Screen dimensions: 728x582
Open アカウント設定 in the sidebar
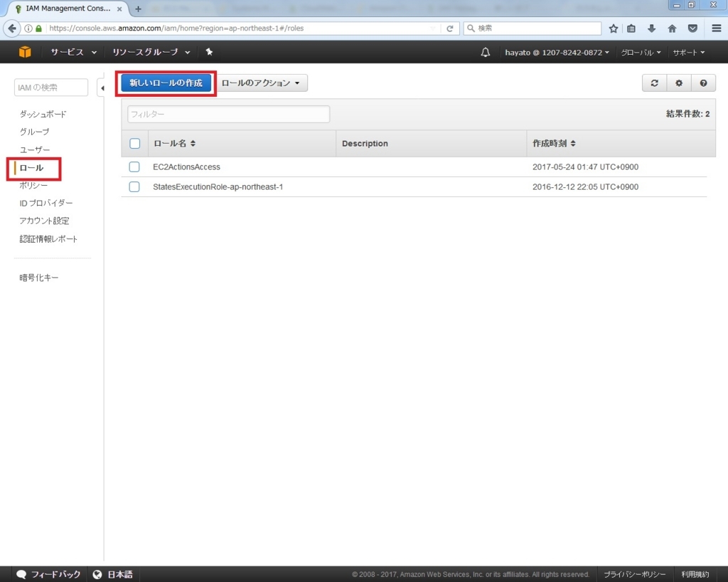pyautogui.click(x=44, y=221)
